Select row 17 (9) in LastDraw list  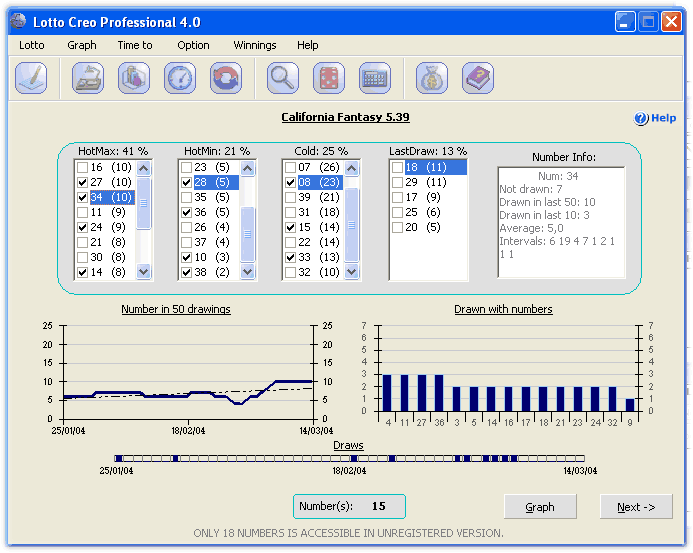coord(428,198)
